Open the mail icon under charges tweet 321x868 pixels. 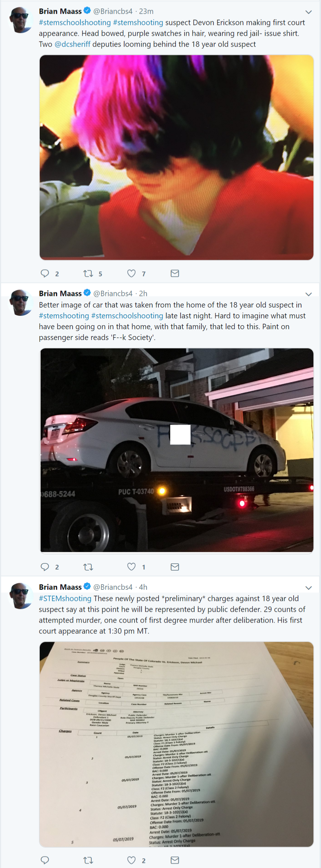point(175,860)
